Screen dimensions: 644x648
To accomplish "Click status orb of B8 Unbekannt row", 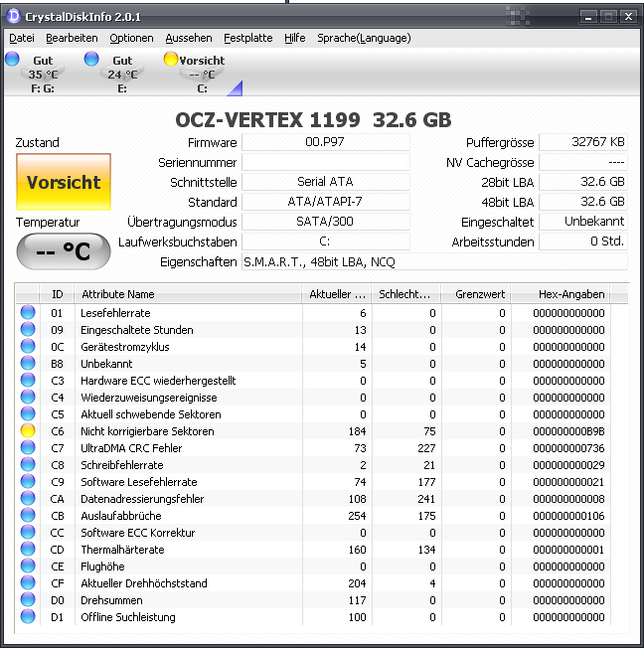I will [x=28, y=364].
